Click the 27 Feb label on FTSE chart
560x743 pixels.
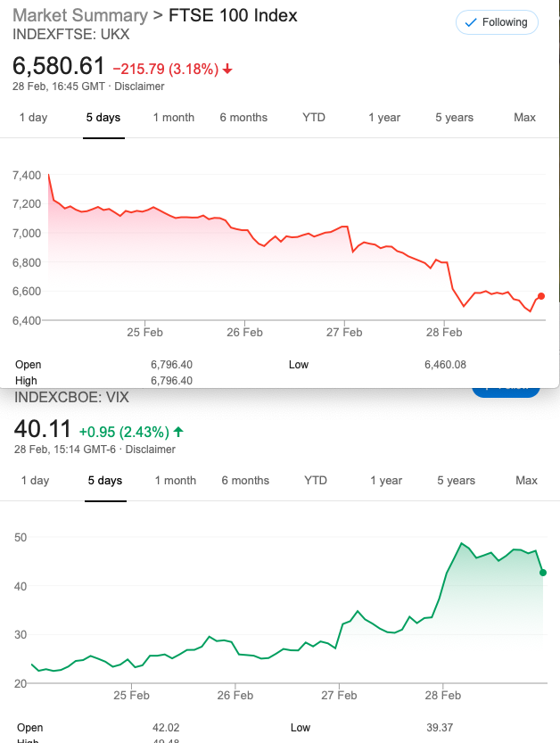coord(344,333)
